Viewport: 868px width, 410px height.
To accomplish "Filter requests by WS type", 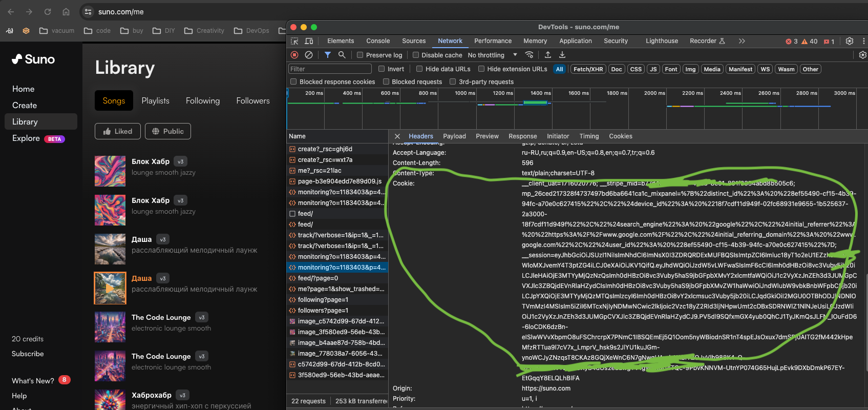I will click(765, 69).
